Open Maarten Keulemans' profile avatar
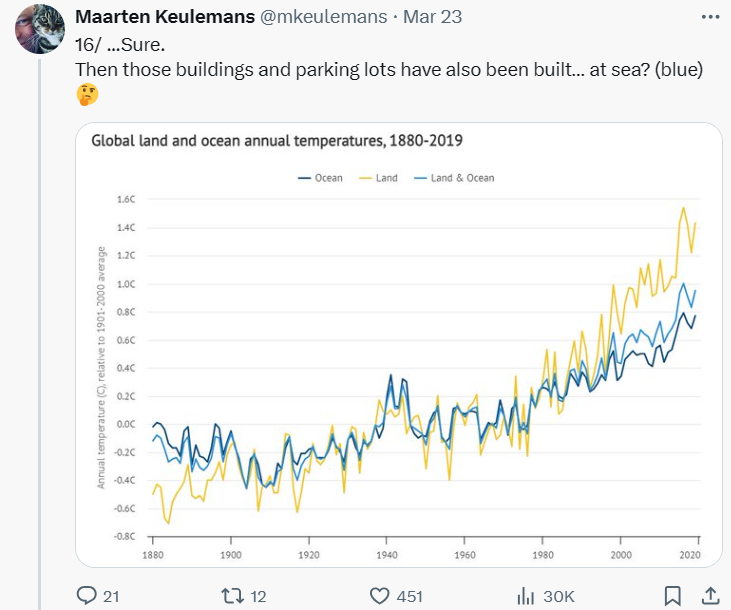731x610 pixels. 40,28
